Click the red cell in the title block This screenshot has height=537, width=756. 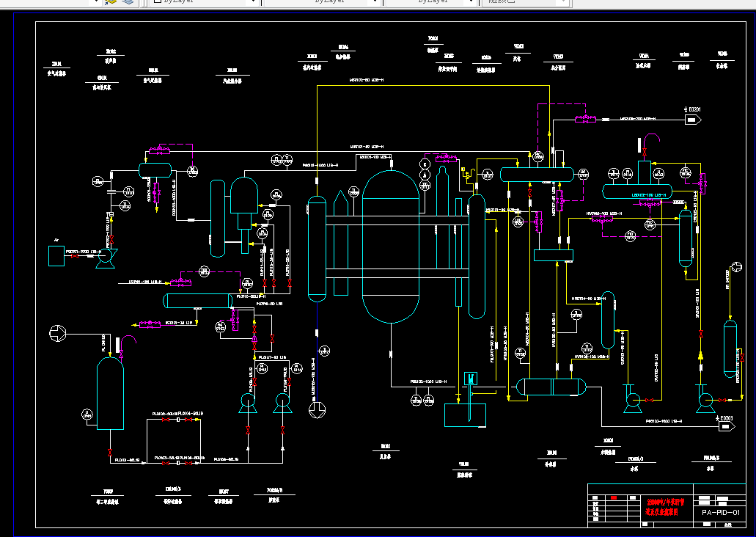(614, 497)
